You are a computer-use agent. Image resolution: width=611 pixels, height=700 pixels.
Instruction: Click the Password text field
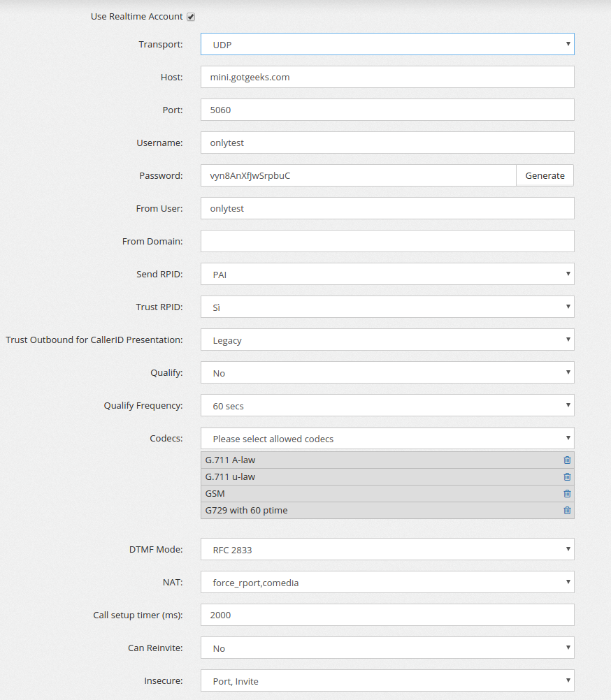[x=358, y=176]
